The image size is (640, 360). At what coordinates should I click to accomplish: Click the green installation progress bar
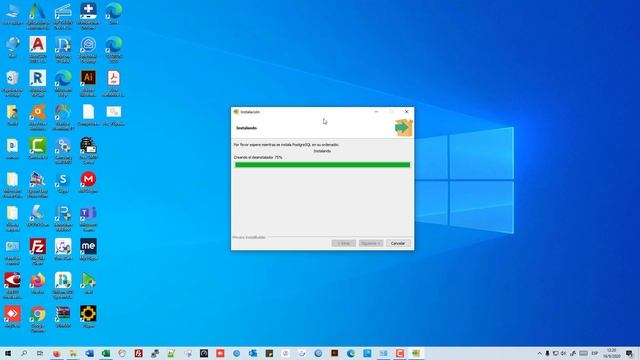[322, 165]
